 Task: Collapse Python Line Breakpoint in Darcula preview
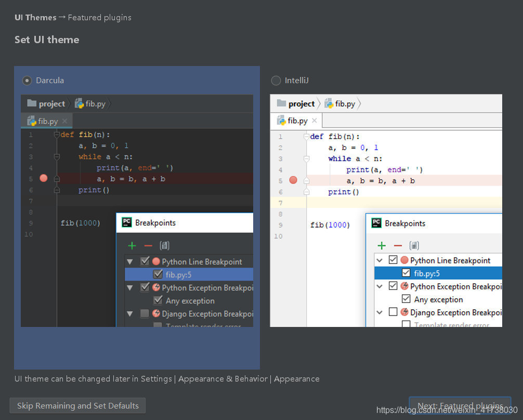coord(130,262)
